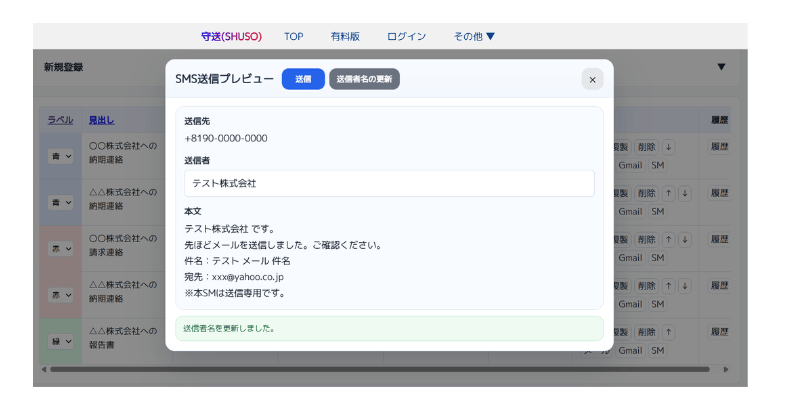Open Gmail for ○○株式会社への納期連絡 row

coord(630,165)
